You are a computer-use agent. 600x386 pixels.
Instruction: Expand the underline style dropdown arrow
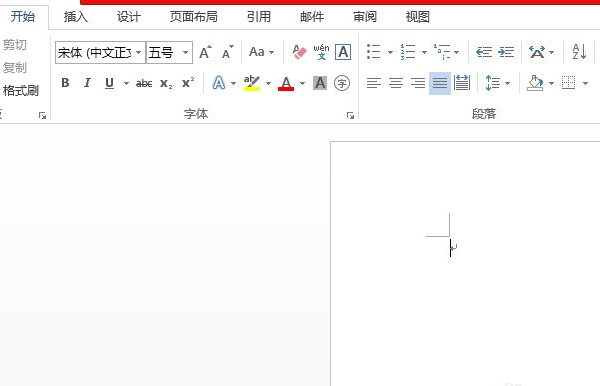click(x=126, y=83)
